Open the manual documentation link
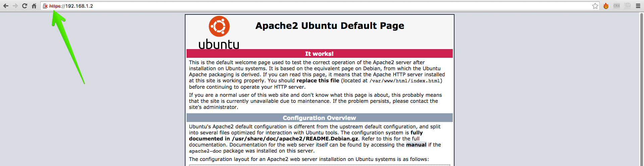 click(x=416, y=145)
